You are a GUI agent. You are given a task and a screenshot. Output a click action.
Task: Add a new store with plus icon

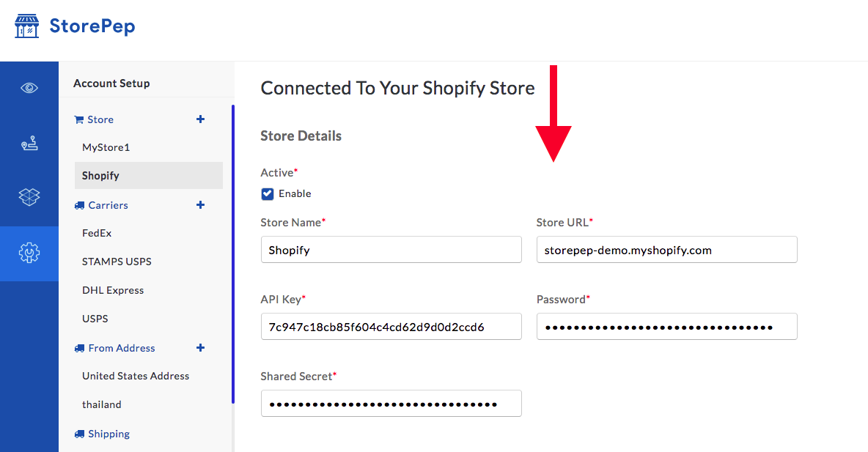pyautogui.click(x=200, y=119)
